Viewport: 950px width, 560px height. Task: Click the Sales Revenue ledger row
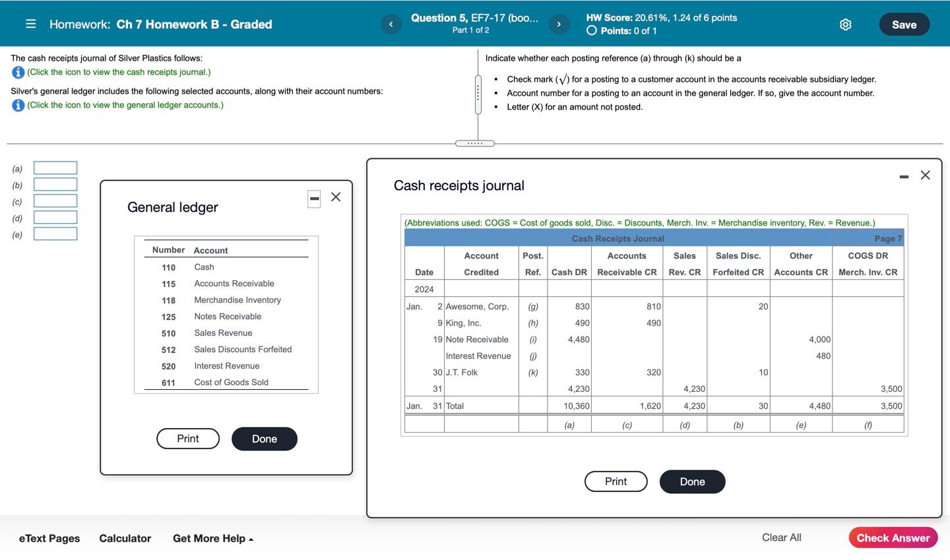tap(226, 333)
